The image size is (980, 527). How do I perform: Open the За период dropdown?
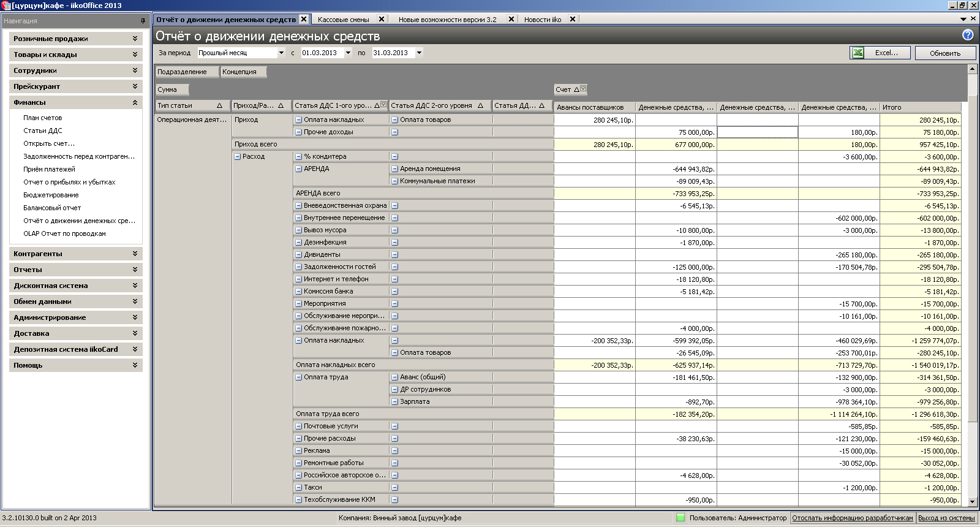click(x=281, y=53)
